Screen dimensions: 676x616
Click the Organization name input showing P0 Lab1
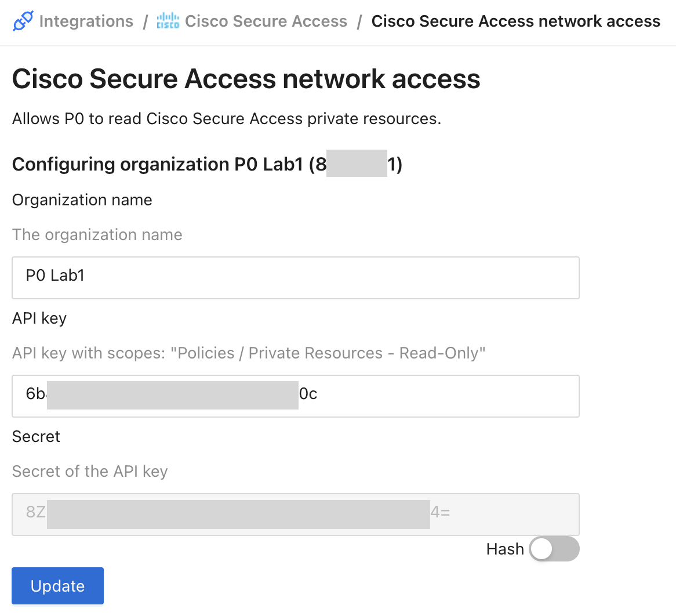(295, 278)
